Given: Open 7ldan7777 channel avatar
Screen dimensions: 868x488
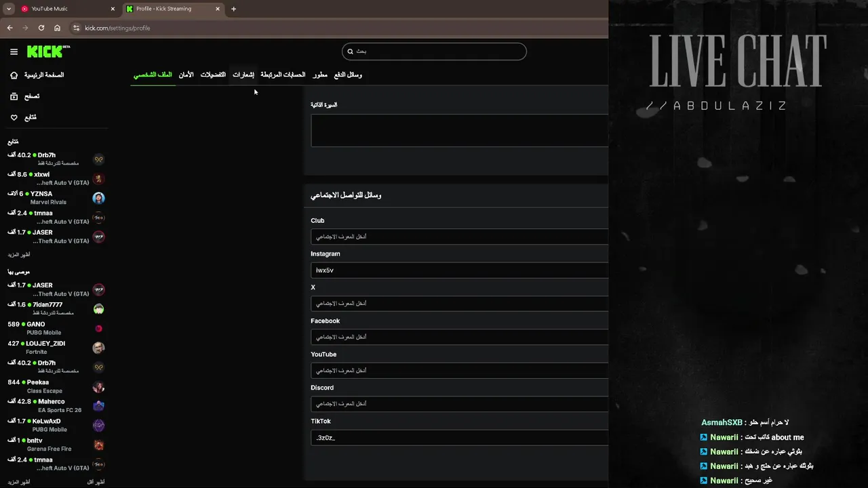Looking at the screenshot, I should coord(98,309).
